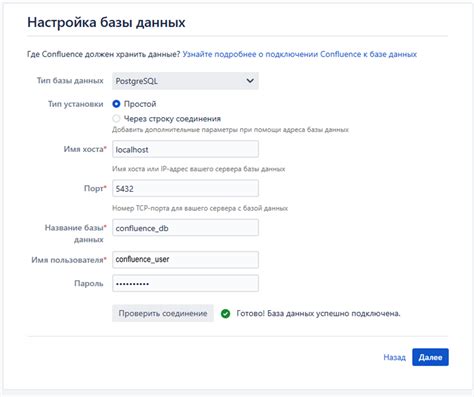This screenshot has width=474, height=397.
Task: Click the Где Confluence должен хранить данные text
Action: click(x=103, y=54)
